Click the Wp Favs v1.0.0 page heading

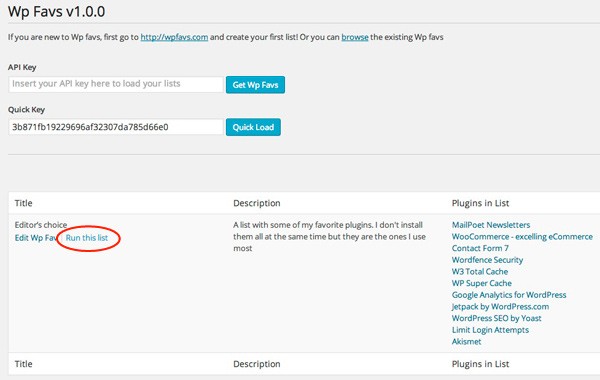pos(56,11)
